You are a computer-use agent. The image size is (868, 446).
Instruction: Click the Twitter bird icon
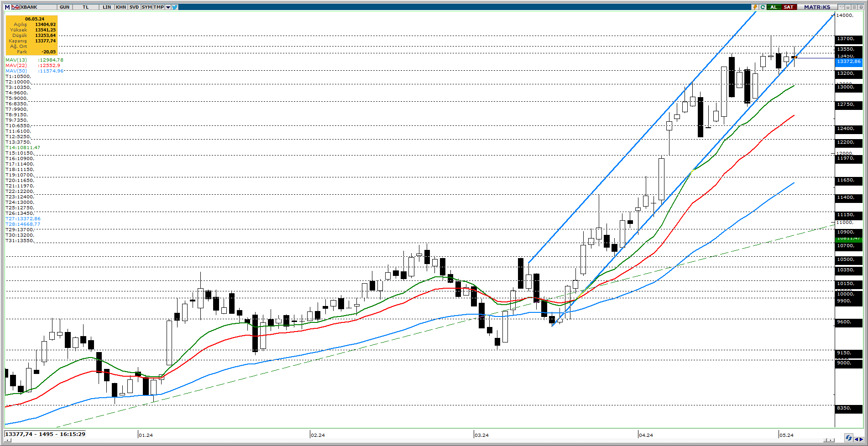[x=175, y=7]
